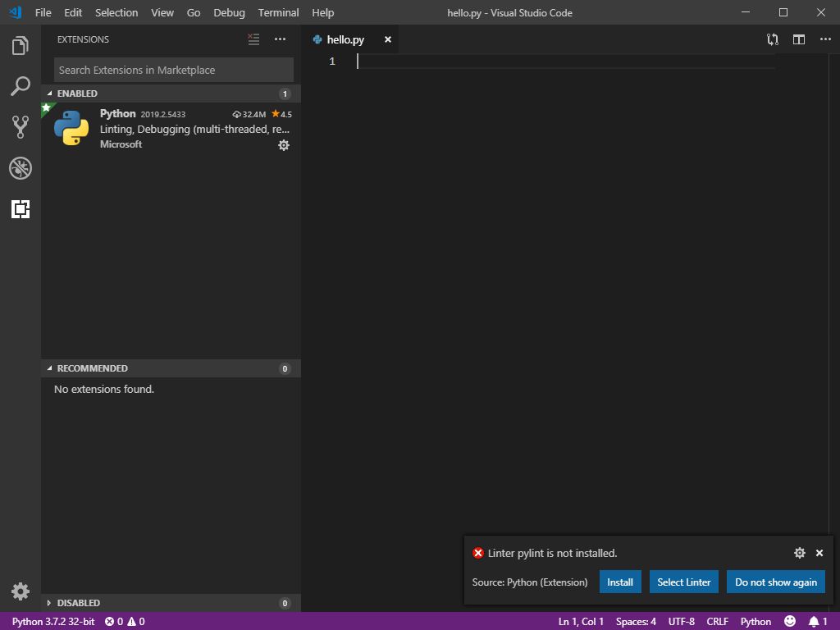Open the Source Control view
The height and width of the screenshot is (630, 840).
click(x=20, y=127)
